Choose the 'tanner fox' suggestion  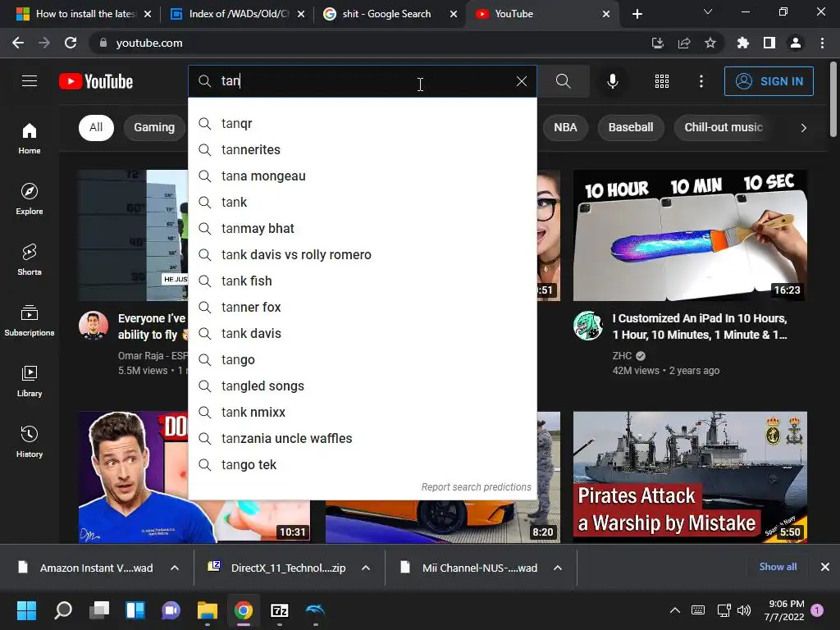362,308
